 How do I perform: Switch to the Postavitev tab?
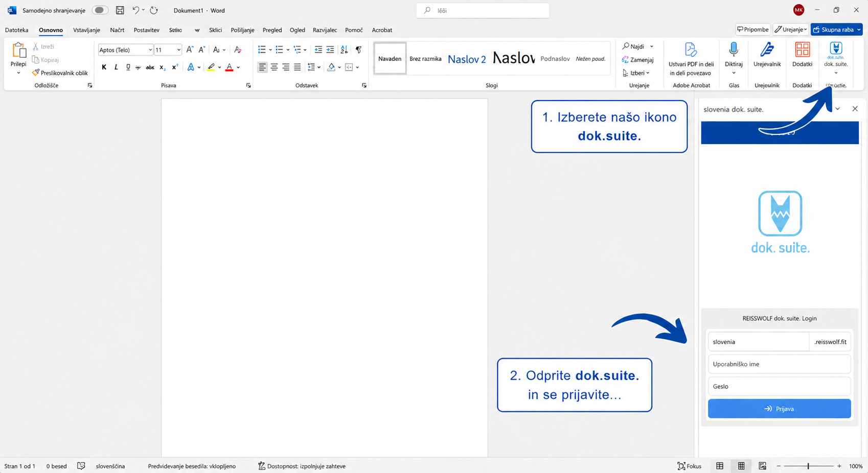click(147, 30)
